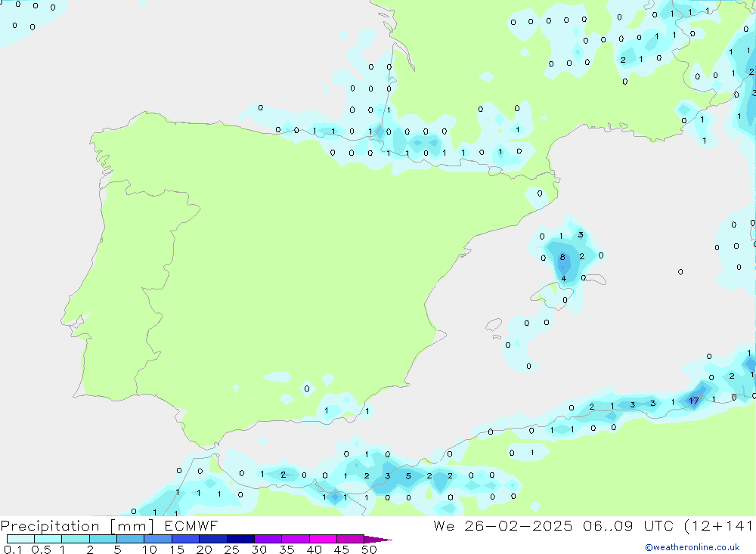
Task: Click the "06..09 UTC" time text
Action: tap(627, 525)
